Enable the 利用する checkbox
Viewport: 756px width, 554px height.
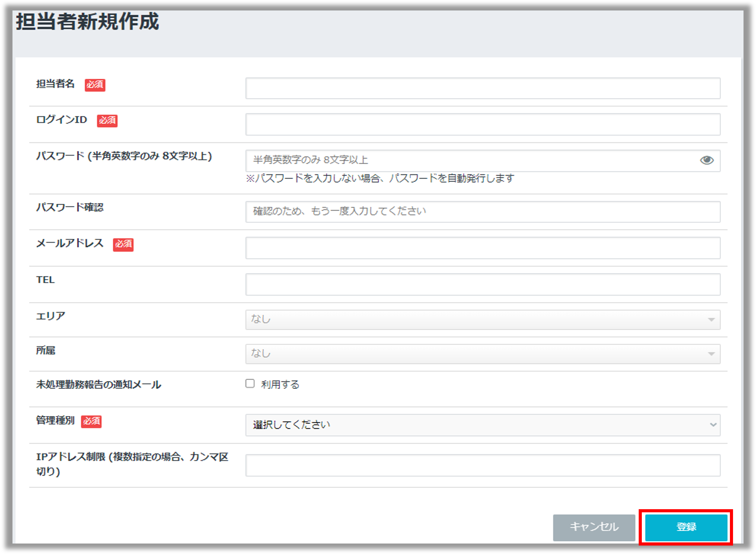(x=250, y=383)
